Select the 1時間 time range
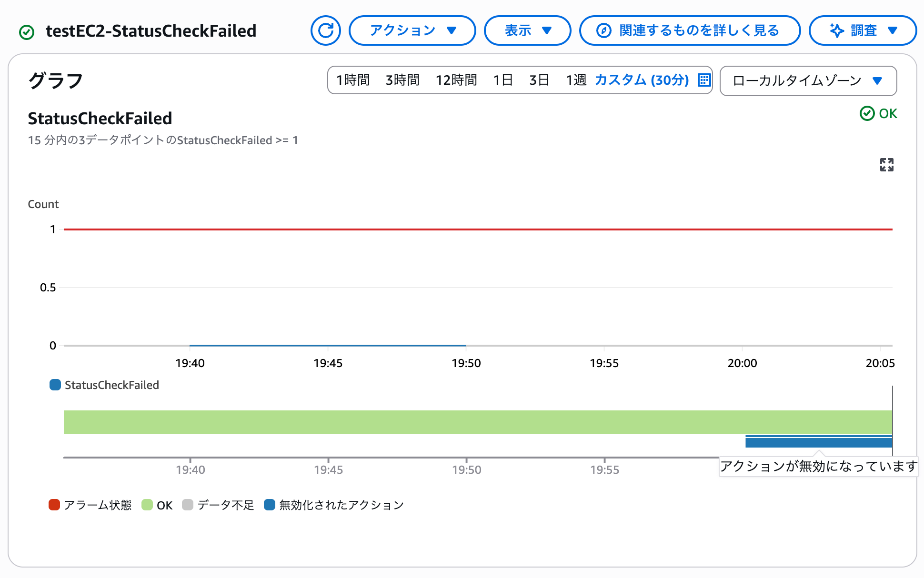This screenshot has height=578, width=924. pos(353,80)
